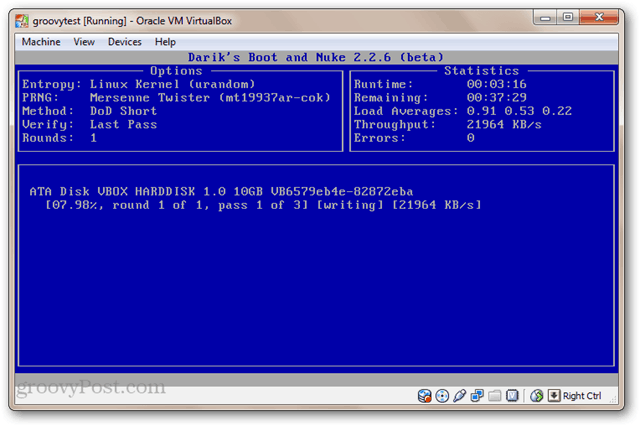This screenshot has height=426, width=640.
Task: Click the optical CD/DVD drive status icon
Action: 442,395
